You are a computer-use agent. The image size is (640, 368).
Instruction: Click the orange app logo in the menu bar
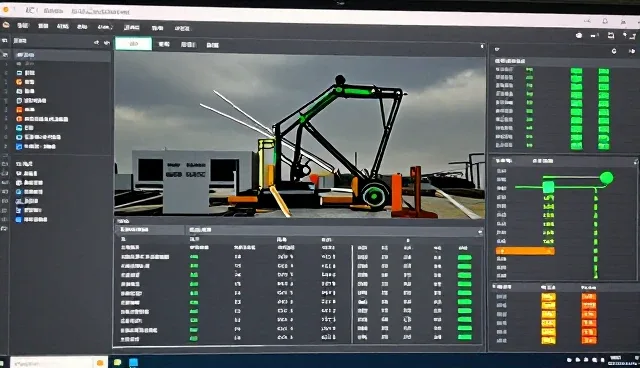point(6,25)
